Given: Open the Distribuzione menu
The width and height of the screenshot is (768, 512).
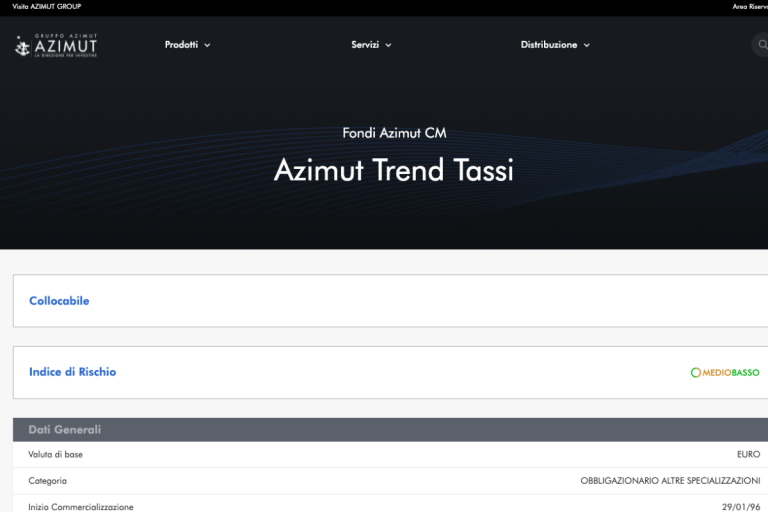Looking at the screenshot, I should pyautogui.click(x=555, y=45).
